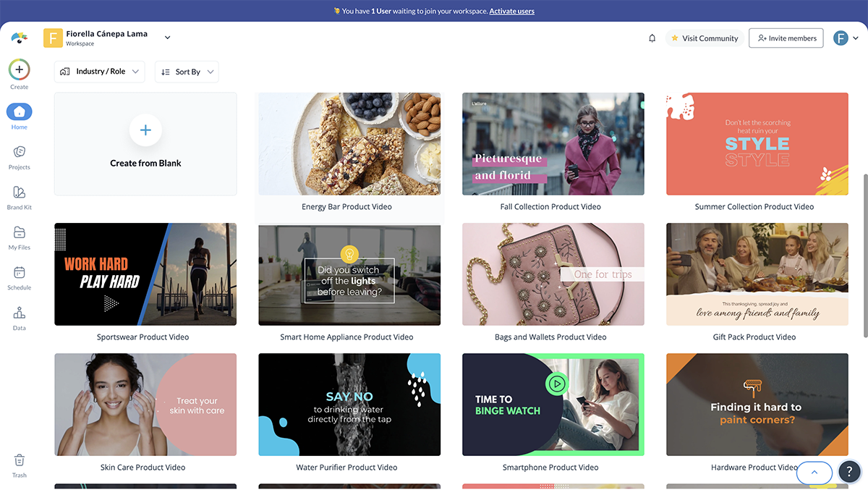The image size is (868, 490).
Task: Click Visit Community button
Action: pyautogui.click(x=704, y=38)
